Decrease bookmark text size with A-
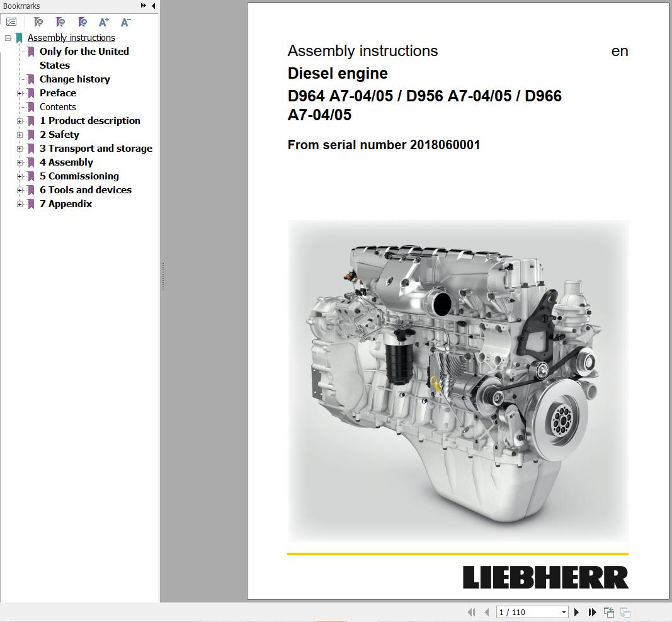The height and width of the screenshot is (622, 672). pyautogui.click(x=125, y=22)
